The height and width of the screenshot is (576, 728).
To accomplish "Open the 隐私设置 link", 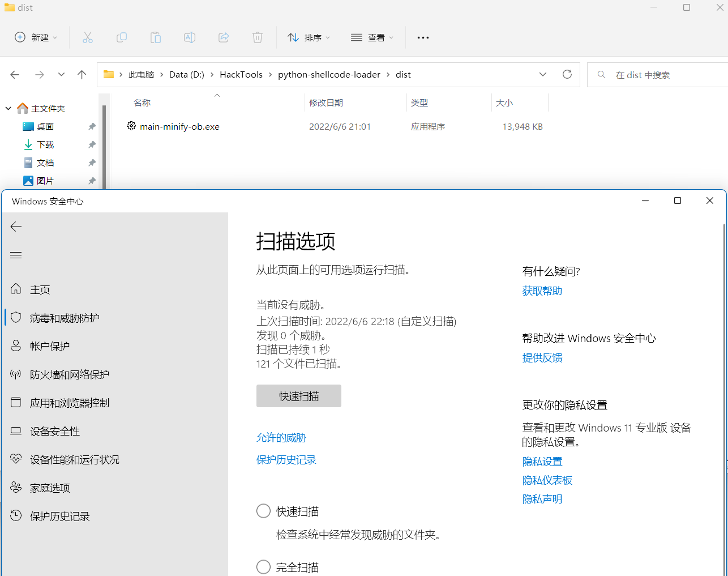I will (x=542, y=462).
